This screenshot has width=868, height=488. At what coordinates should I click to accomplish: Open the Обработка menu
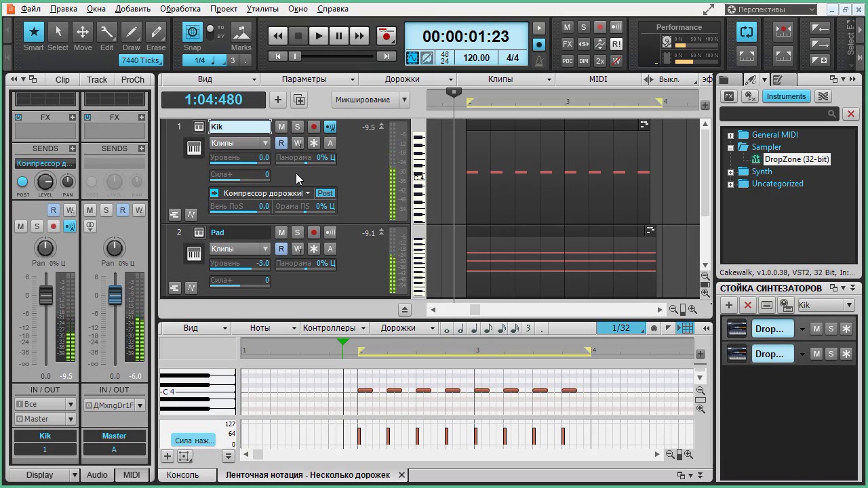click(180, 9)
